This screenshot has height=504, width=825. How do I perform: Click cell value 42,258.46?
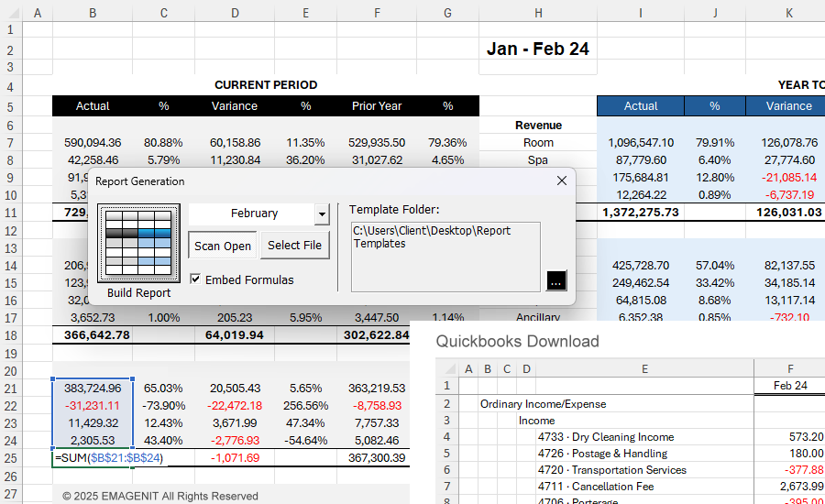click(x=93, y=160)
